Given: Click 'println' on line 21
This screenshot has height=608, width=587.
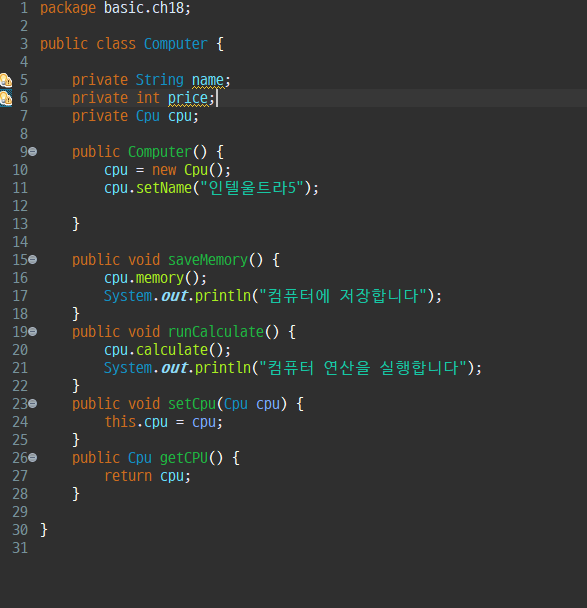Looking at the screenshot, I should [223, 368].
